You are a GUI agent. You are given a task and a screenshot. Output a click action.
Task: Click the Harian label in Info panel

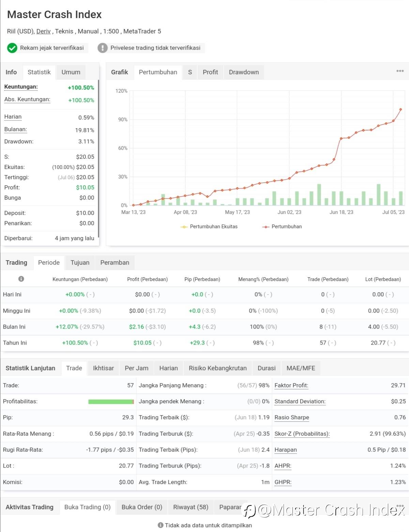13,117
